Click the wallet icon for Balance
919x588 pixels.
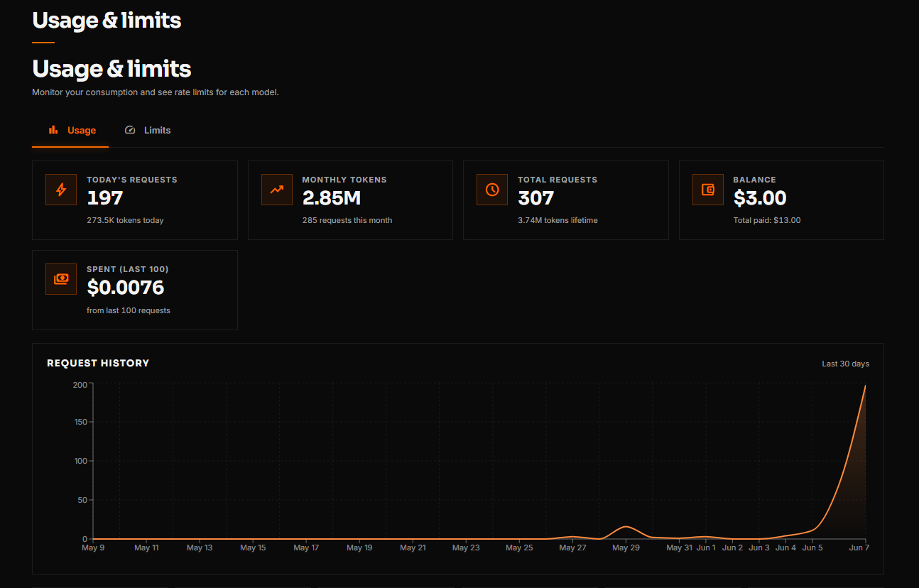[708, 190]
